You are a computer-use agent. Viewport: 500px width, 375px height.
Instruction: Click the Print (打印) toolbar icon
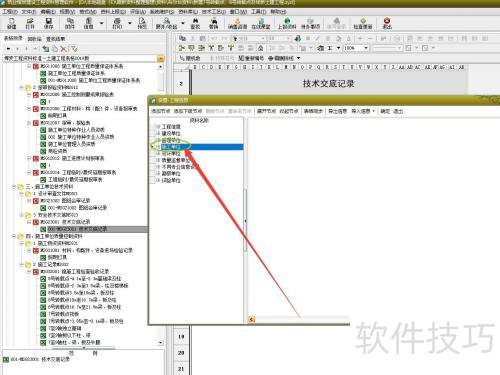pyautogui.click(x=117, y=23)
